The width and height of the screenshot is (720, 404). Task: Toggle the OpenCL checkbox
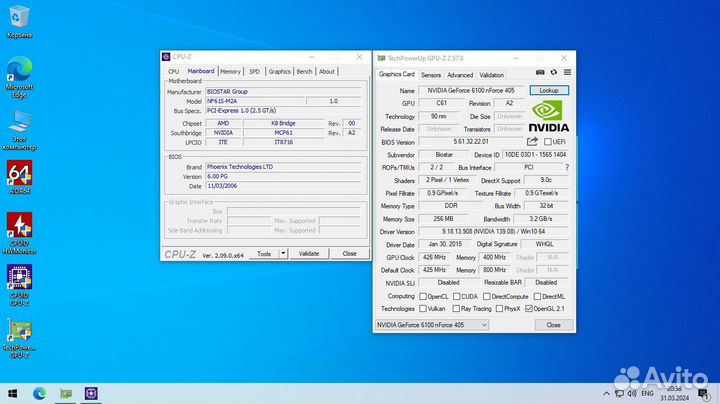[x=423, y=297]
